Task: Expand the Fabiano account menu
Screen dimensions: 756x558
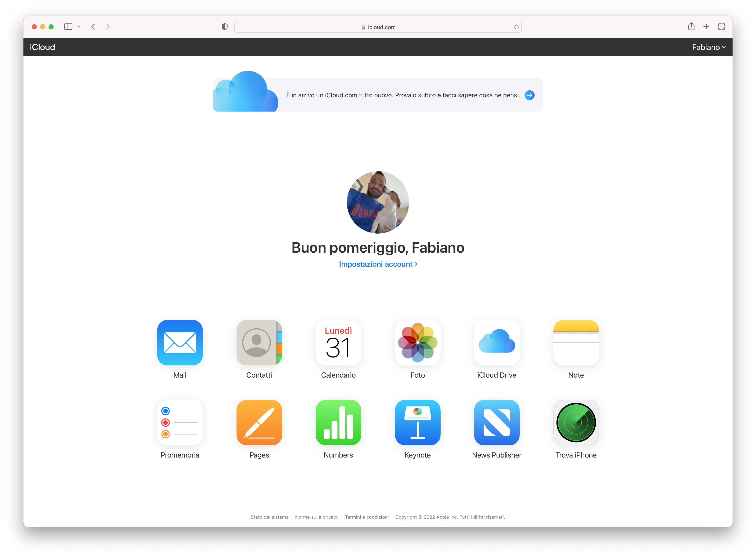Action: [x=708, y=47]
